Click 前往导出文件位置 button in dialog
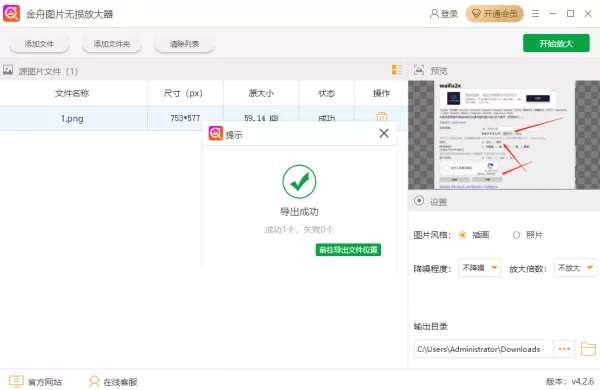 (348, 250)
